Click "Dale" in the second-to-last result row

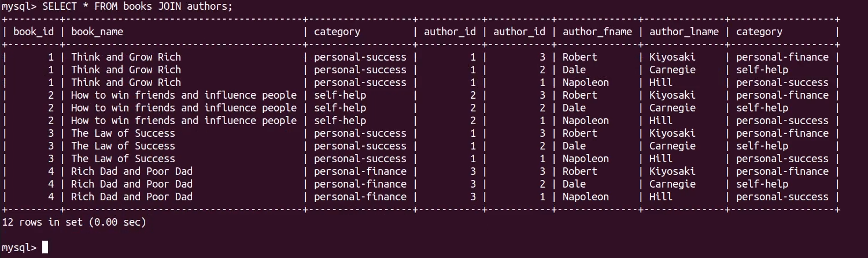click(574, 184)
